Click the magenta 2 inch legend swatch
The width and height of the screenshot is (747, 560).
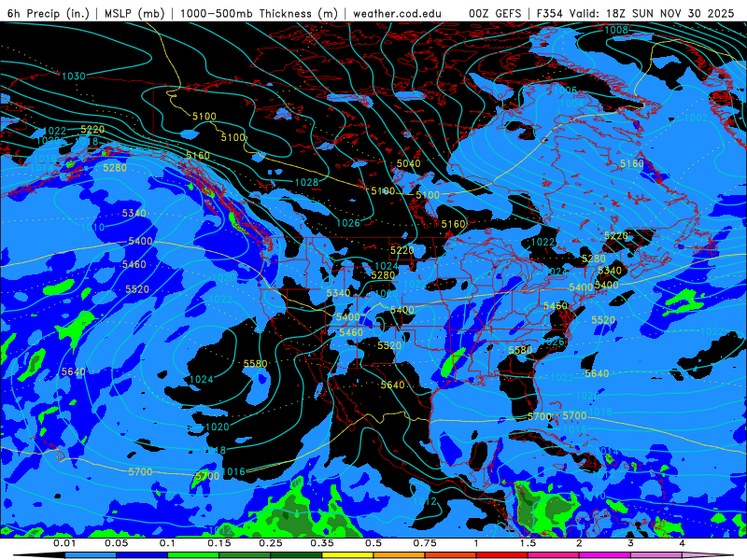(x=605, y=555)
